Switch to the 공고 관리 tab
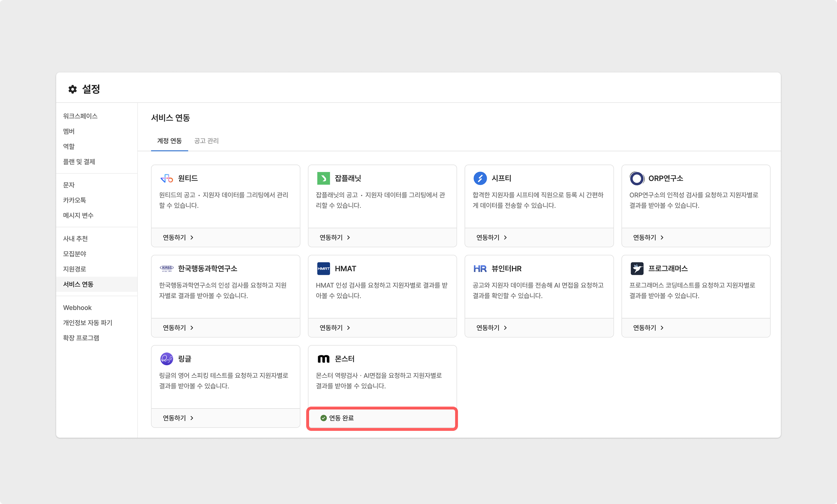The image size is (837, 504). click(x=206, y=141)
